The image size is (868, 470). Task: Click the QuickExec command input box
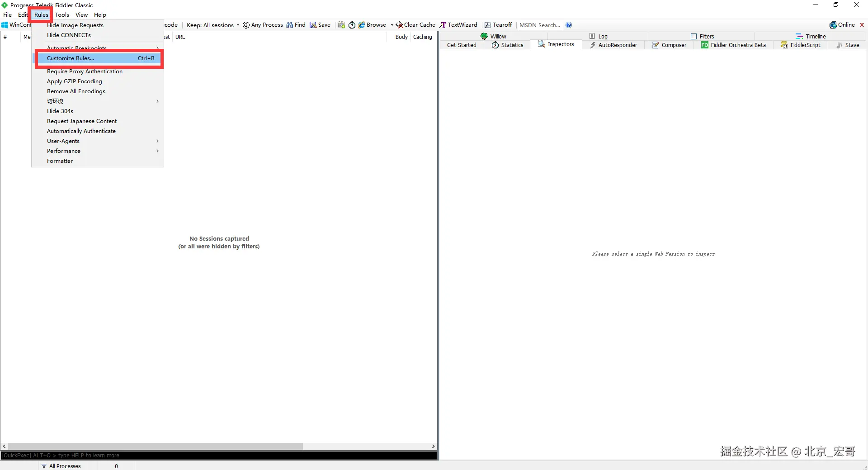[x=219, y=456]
